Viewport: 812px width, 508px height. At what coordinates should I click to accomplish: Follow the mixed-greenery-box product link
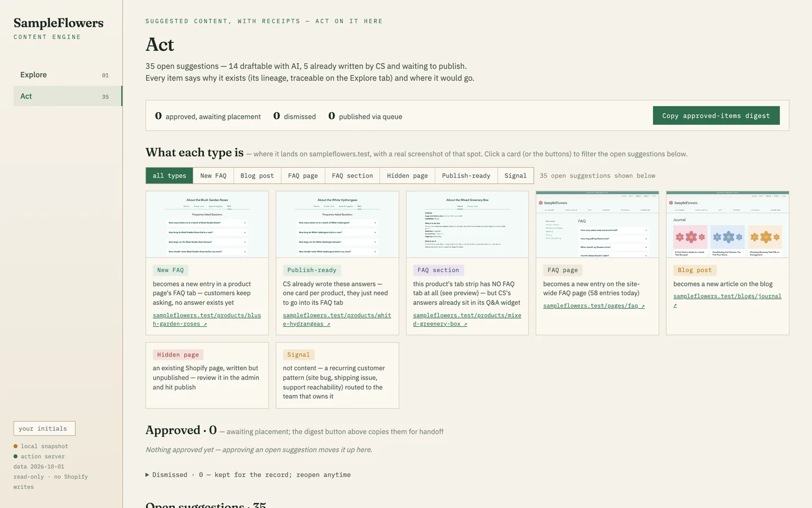(x=467, y=319)
